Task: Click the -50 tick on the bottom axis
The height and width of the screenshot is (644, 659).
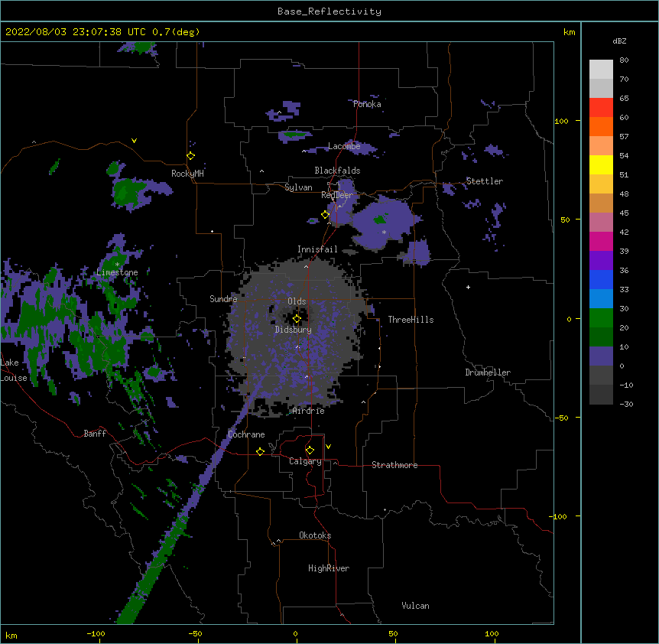Action: click(195, 633)
